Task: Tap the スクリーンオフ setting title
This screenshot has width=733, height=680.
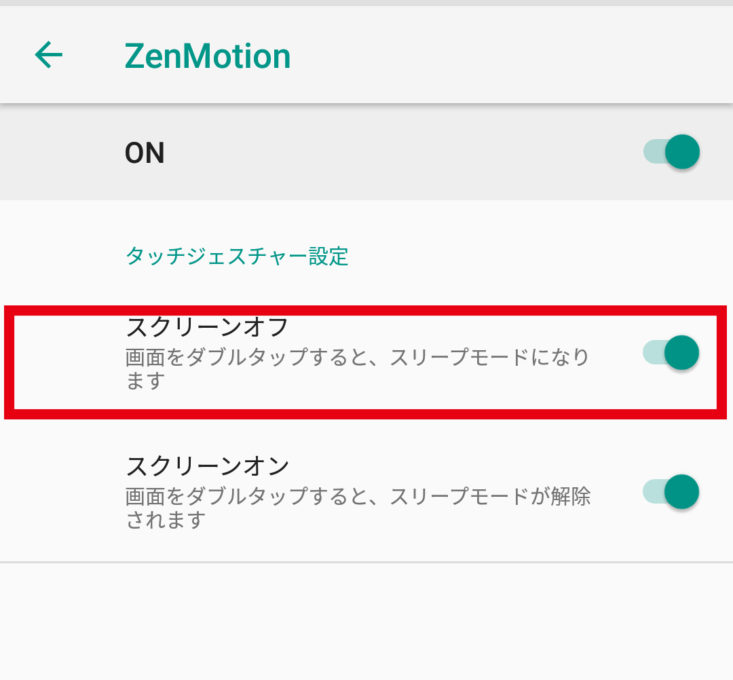Action: point(207,327)
